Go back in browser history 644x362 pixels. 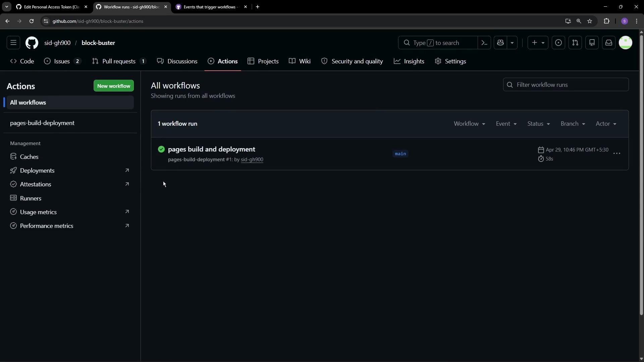[x=7, y=21]
